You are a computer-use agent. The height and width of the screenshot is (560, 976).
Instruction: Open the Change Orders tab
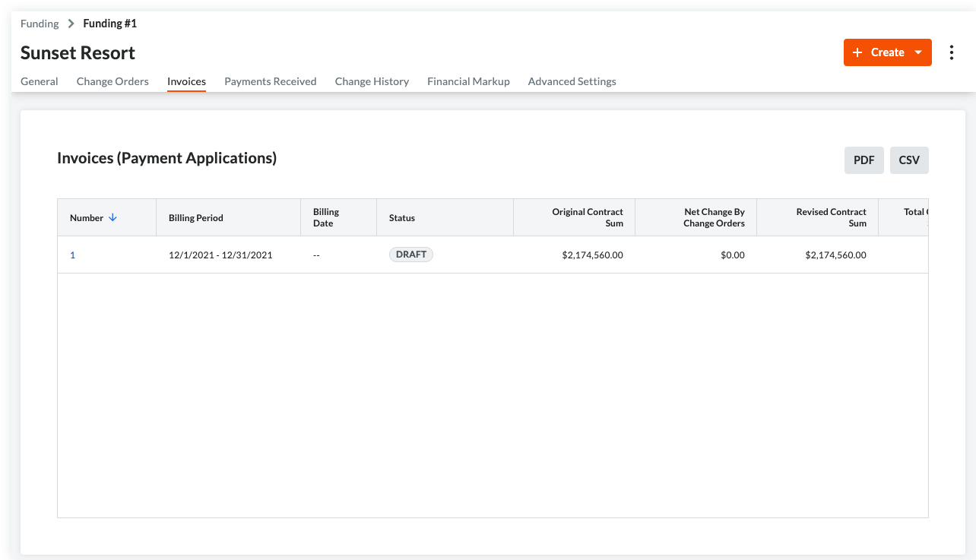click(112, 81)
